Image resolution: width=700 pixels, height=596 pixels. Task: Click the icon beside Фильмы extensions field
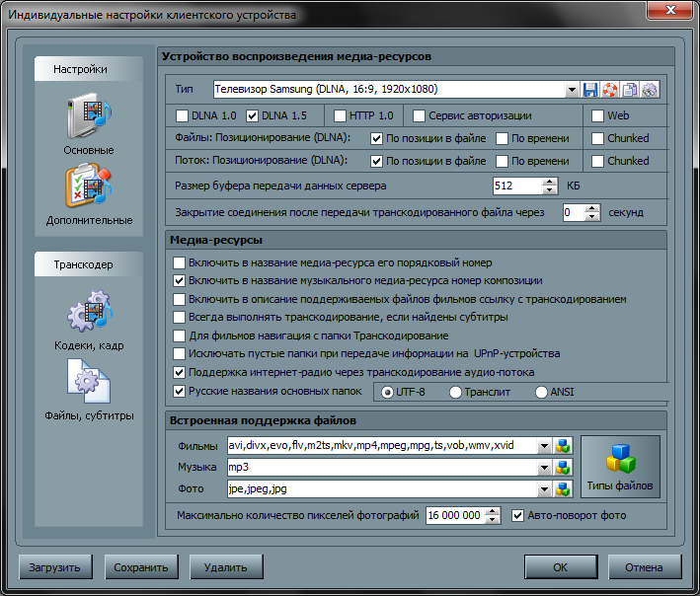coord(564,445)
